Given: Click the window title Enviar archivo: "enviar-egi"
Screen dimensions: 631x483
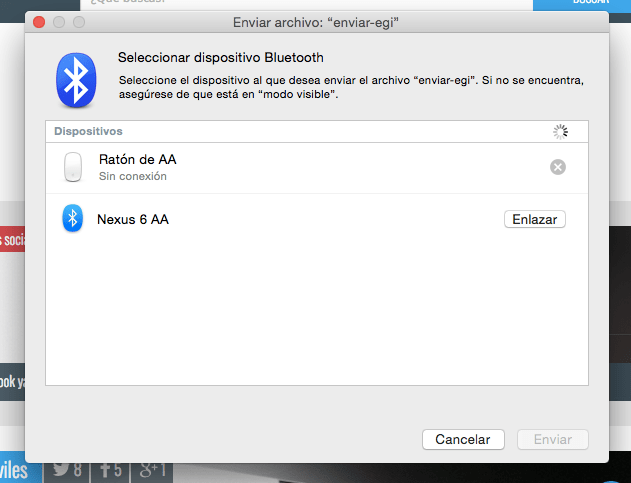Looking at the screenshot, I should 316,23.
